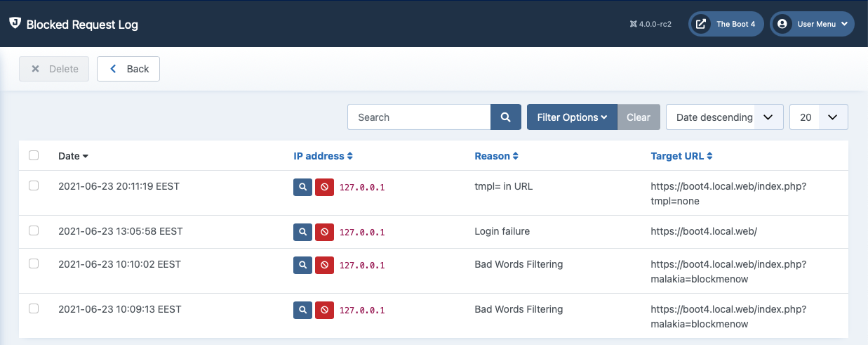Look up IP in the Login failure row

tap(302, 232)
